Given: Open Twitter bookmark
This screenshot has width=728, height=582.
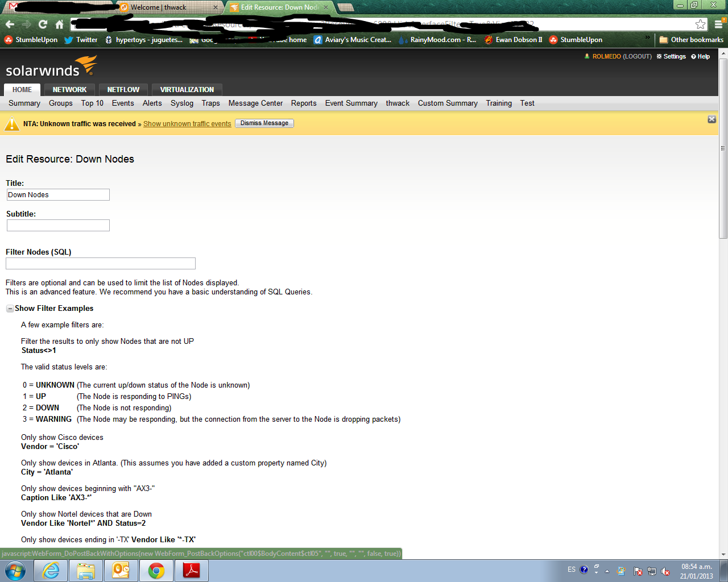Looking at the screenshot, I should [81, 40].
